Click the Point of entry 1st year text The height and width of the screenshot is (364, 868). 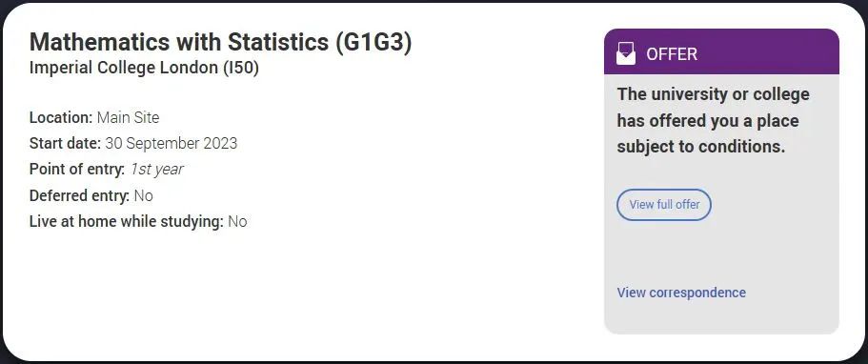(107, 170)
